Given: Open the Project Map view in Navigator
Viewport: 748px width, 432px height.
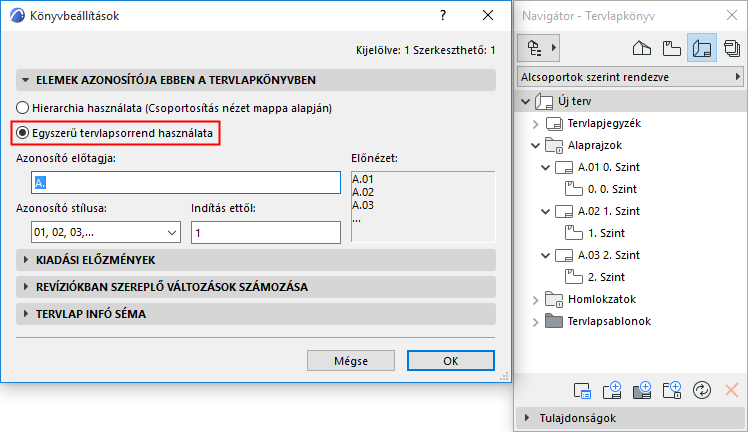Looking at the screenshot, I should point(642,47).
